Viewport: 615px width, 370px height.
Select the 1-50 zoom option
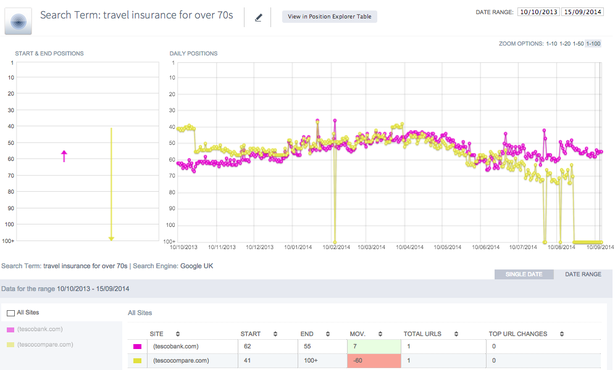tap(578, 44)
